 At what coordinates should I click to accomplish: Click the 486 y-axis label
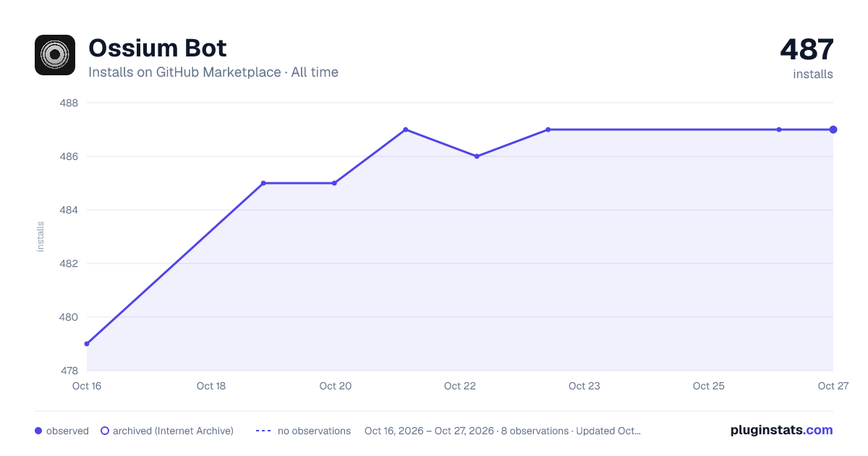click(69, 156)
